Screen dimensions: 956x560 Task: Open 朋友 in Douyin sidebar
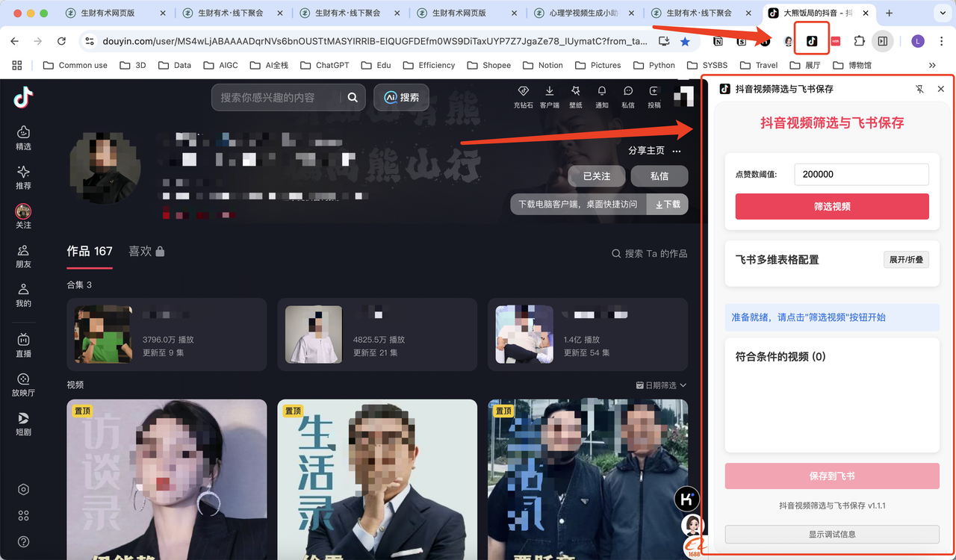click(x=23, y=256)
